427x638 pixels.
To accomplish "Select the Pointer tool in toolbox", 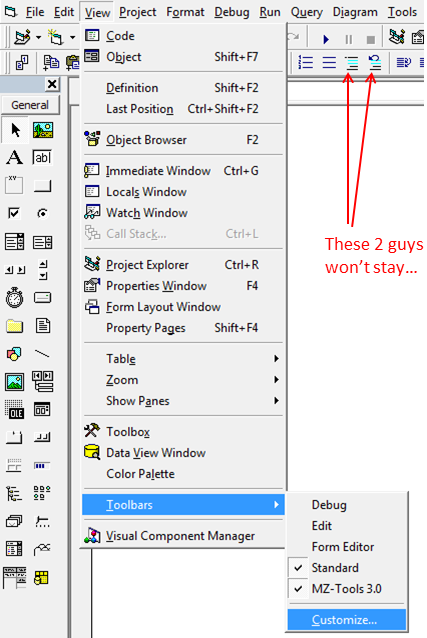I will point(15,130).
